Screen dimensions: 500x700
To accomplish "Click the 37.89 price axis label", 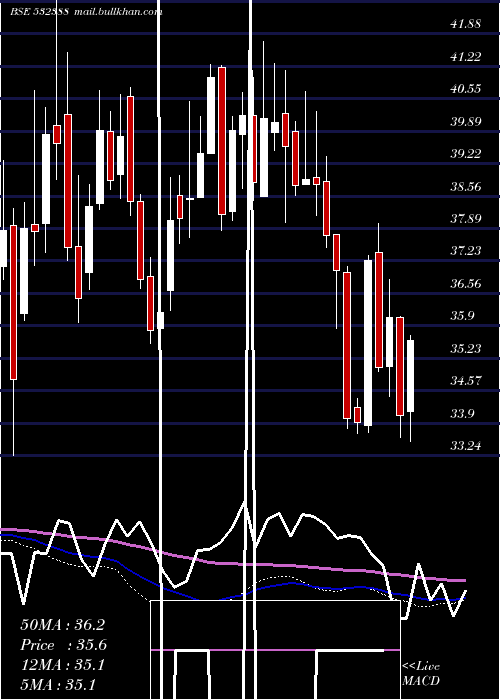I will point(466,218).
